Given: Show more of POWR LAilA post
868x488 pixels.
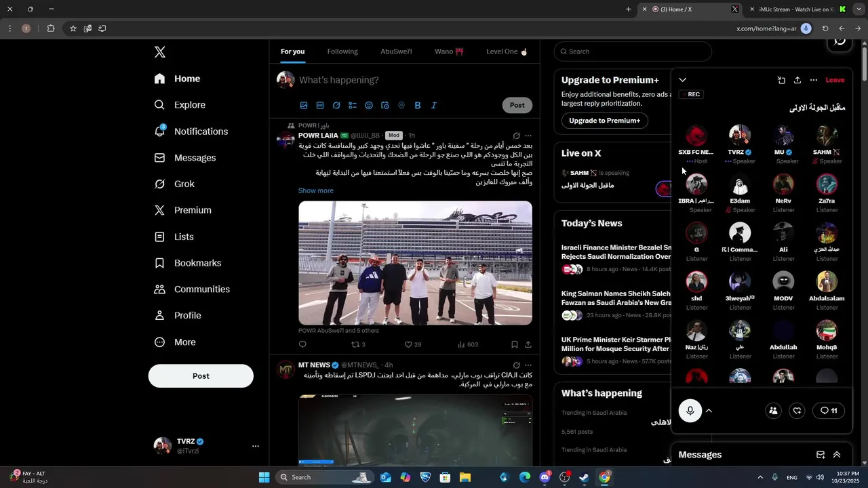Looking at the screenshot, I should click(x=316, y=190).
